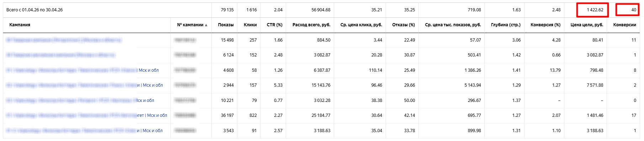The height and width of the screenshot is (141, 644).
Task: Open the campaign link with 4 608 impressions
Action: coord(82,70)
